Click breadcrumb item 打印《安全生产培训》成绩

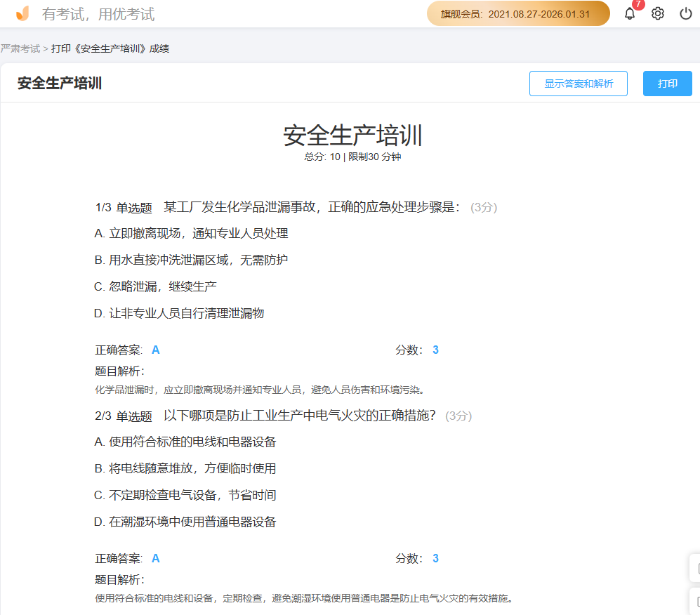click(109, 49)
